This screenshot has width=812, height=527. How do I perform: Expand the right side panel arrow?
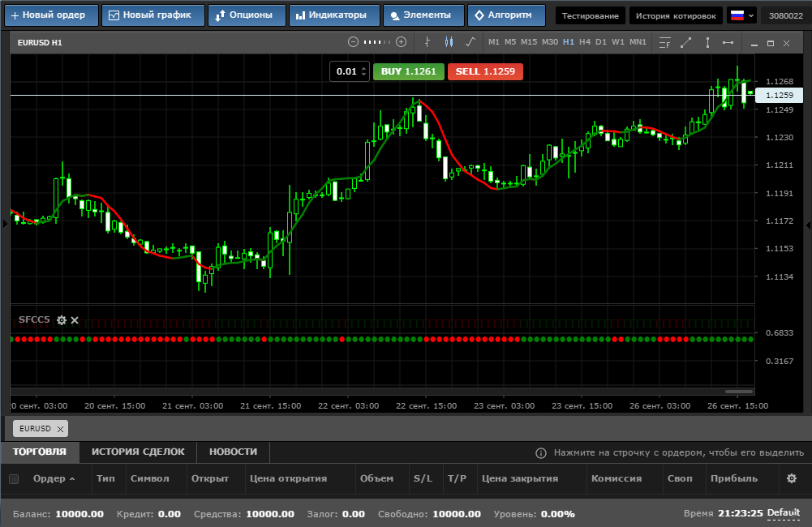click(x=808, y=224)
